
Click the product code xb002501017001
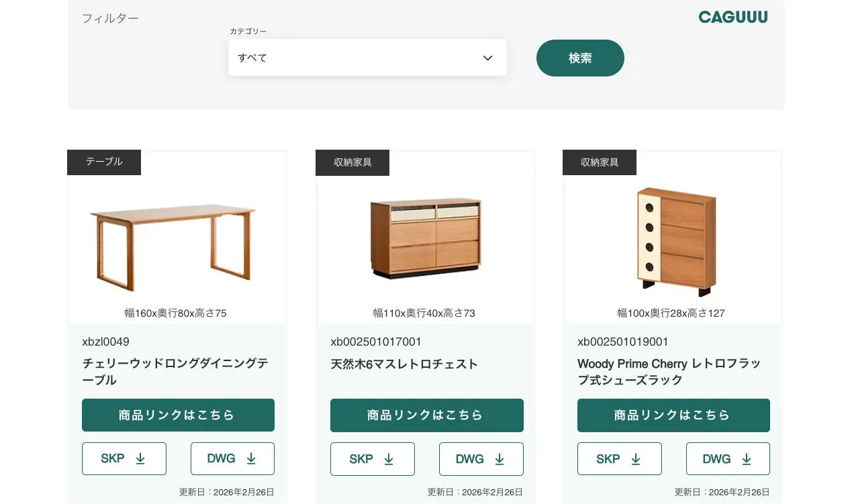click(375, 342)
